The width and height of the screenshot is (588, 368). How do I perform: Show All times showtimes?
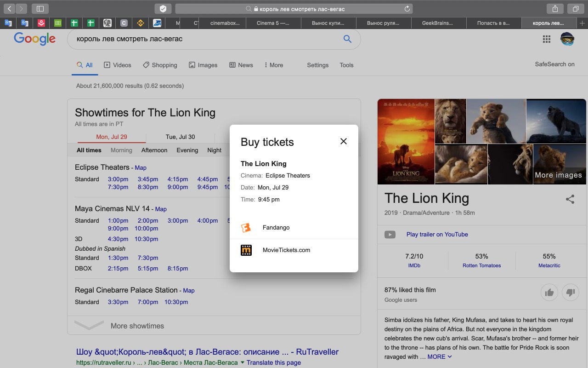[89, 150]
